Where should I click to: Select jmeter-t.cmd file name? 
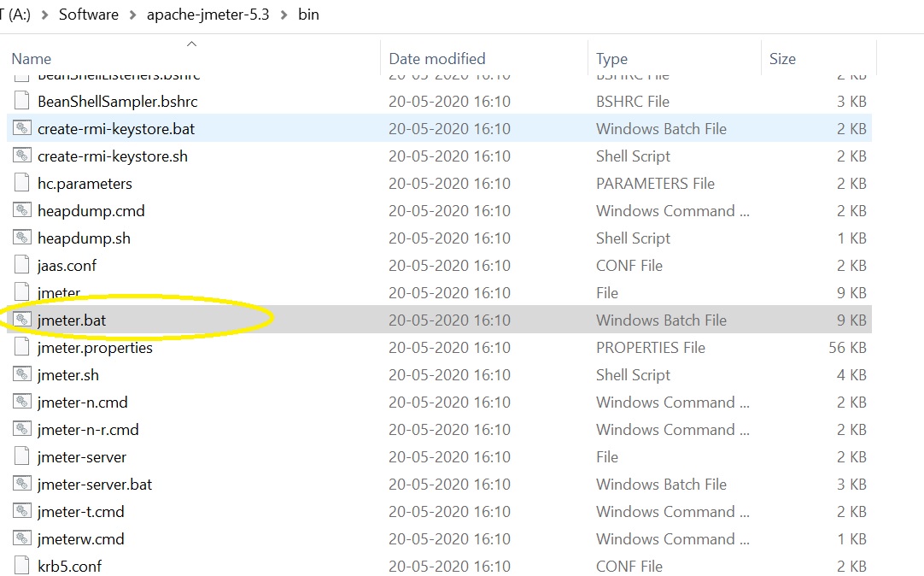(80, 512)
